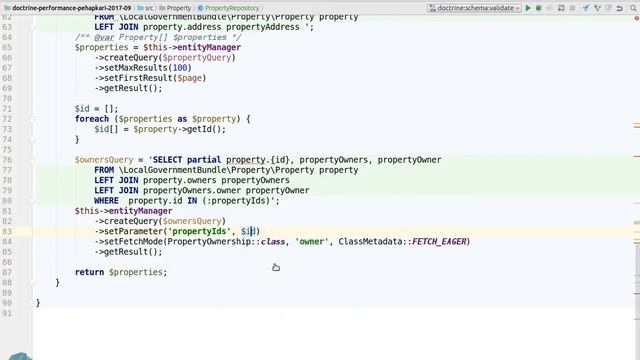The height and width of the screenshot is (360, 640).
Task: Click ClassMetadata on line 84
Action: click(x=370, y=241)
